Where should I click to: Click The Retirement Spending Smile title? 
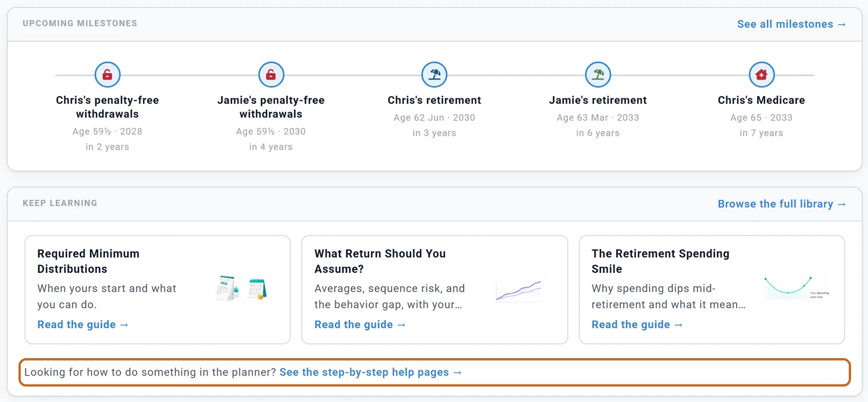point(661,261)
